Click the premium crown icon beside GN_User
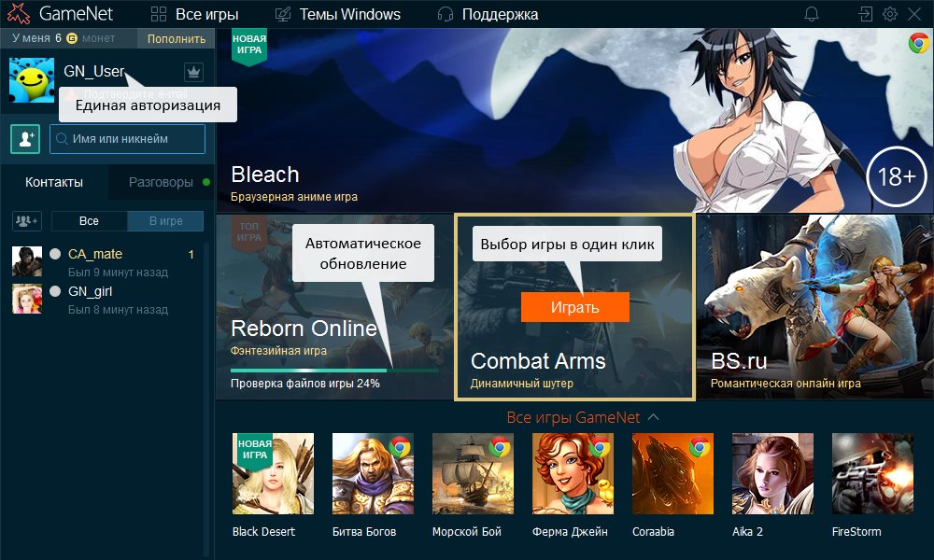This screenshot has height=560, width=934. 193,72
